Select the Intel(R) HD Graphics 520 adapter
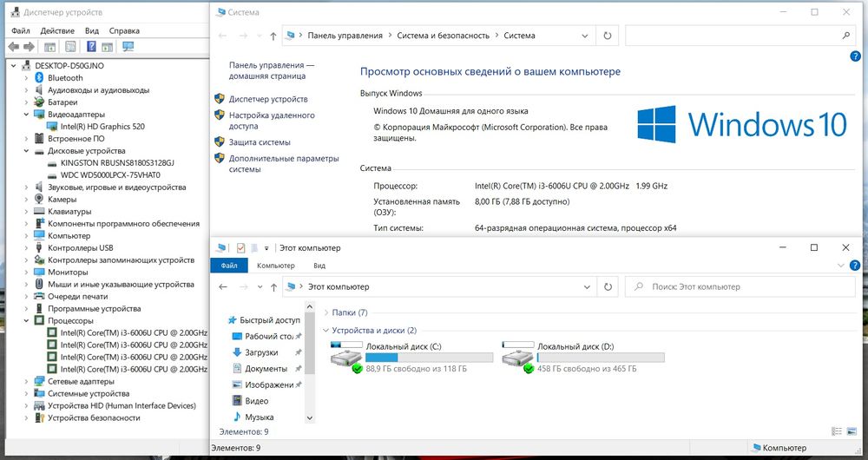The width and height of the screenshot is (868, 460). tap(102, 126)
